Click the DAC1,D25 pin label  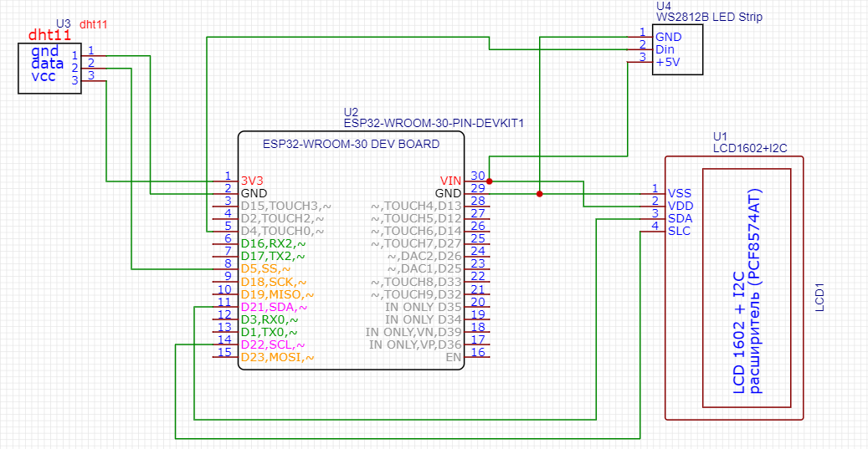point(424,269)
